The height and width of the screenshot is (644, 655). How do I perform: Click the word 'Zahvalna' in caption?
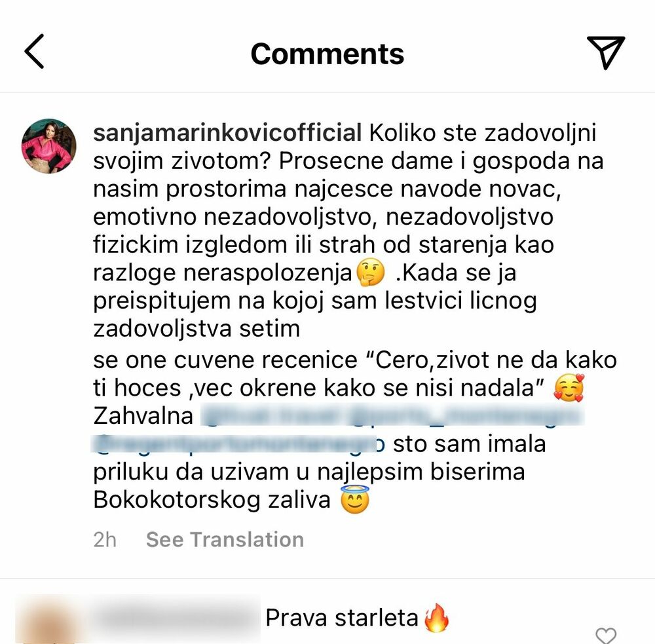pyautogui.click(x=143, y=416)
